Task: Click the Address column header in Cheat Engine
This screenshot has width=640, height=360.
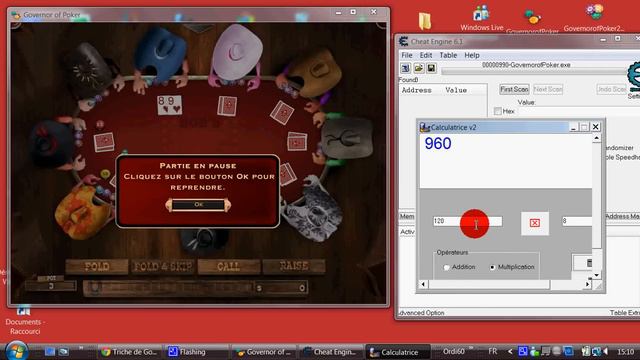Action: coord(416,90)
